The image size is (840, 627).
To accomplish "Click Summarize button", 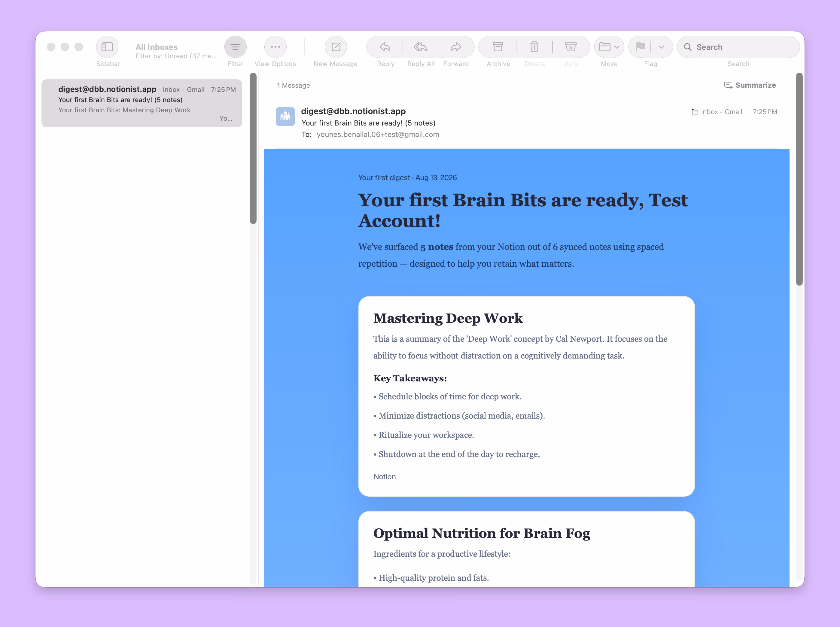I will pos(750,85).
